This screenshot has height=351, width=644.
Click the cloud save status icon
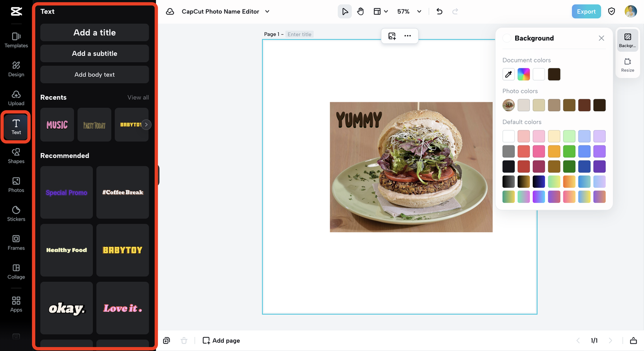[170, 12]
